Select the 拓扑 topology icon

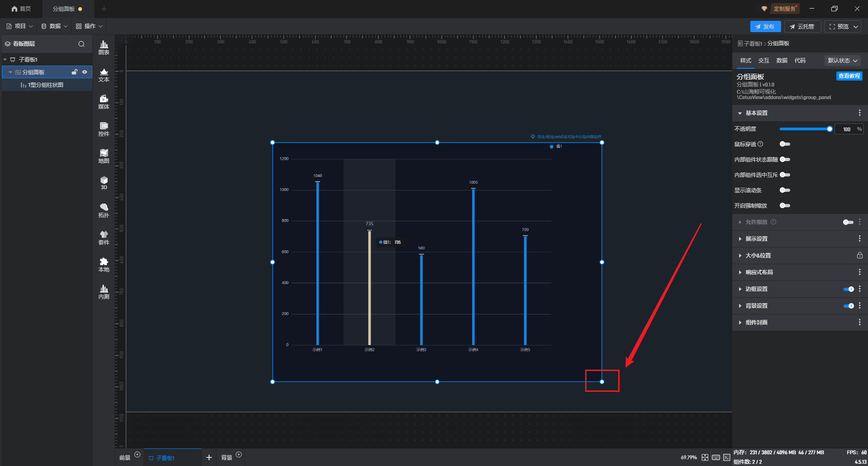(104, 210)
